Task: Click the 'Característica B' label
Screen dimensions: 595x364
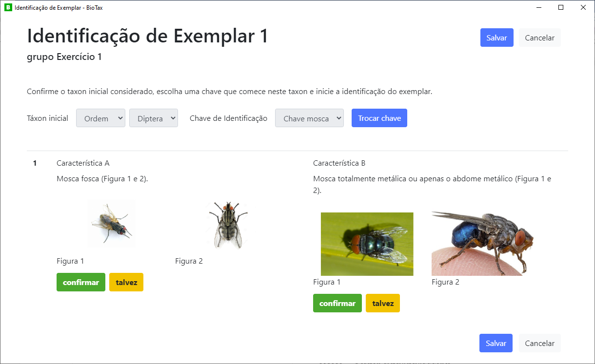Action: (339, 163)
